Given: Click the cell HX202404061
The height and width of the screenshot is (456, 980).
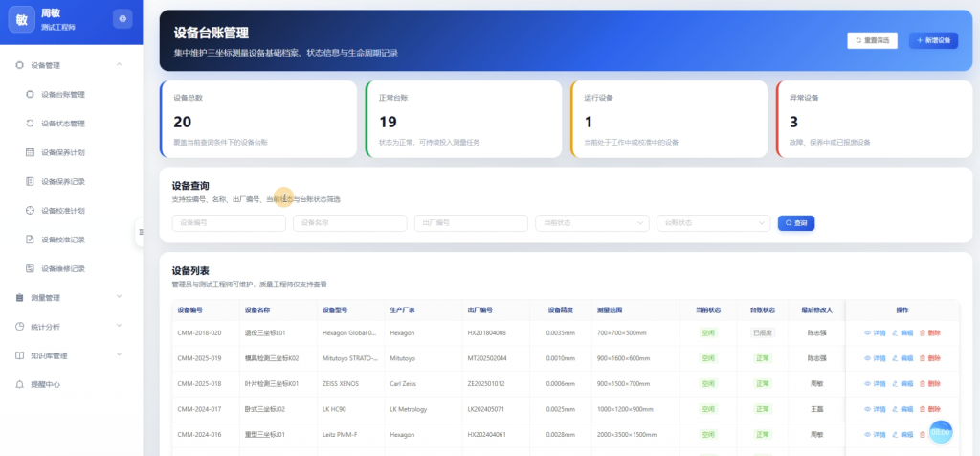Looking at the screenshot, I should 486,434.
